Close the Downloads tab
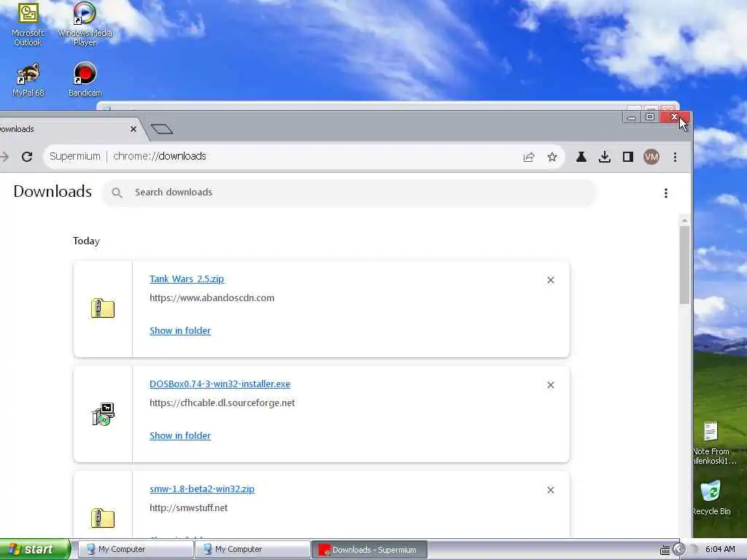Viewport: 747px width, 560px height. 133,129
